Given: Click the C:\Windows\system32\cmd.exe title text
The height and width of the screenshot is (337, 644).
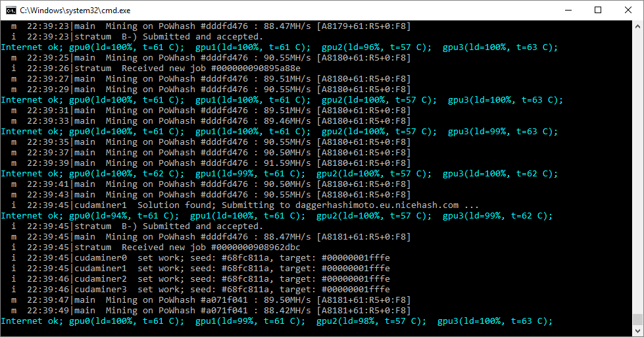Looking at the screenshot, I should tap(75, 11).
